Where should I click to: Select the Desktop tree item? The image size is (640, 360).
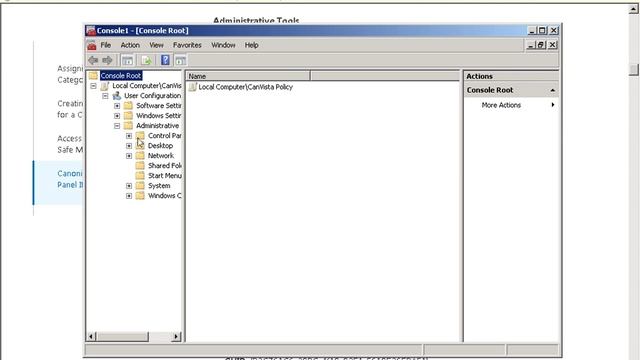(x=160, y=146)
